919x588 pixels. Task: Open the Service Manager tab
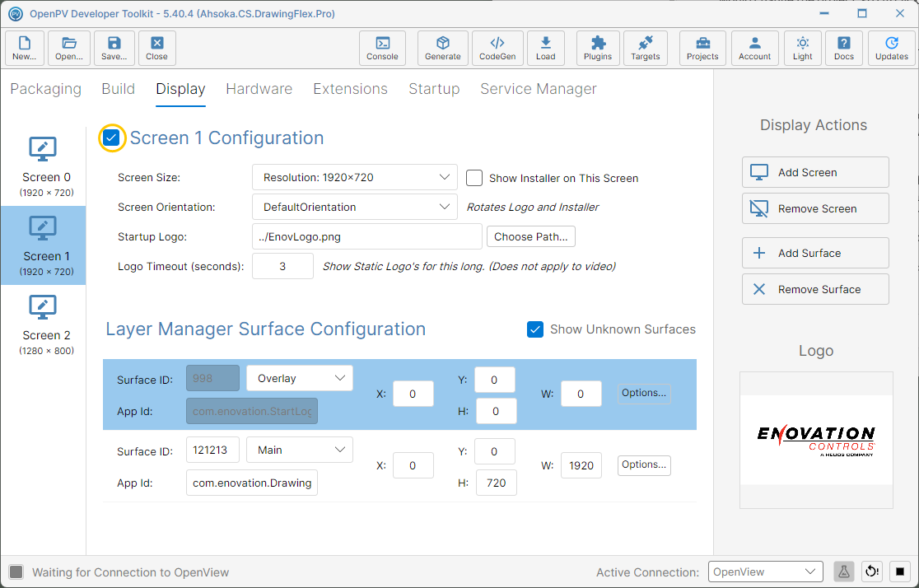point(539,88)
